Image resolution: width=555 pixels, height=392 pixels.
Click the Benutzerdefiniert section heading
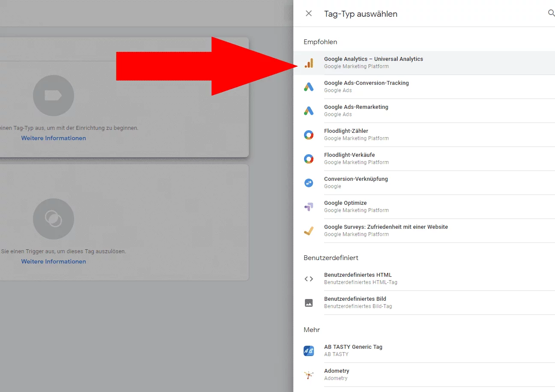point(331,258)
